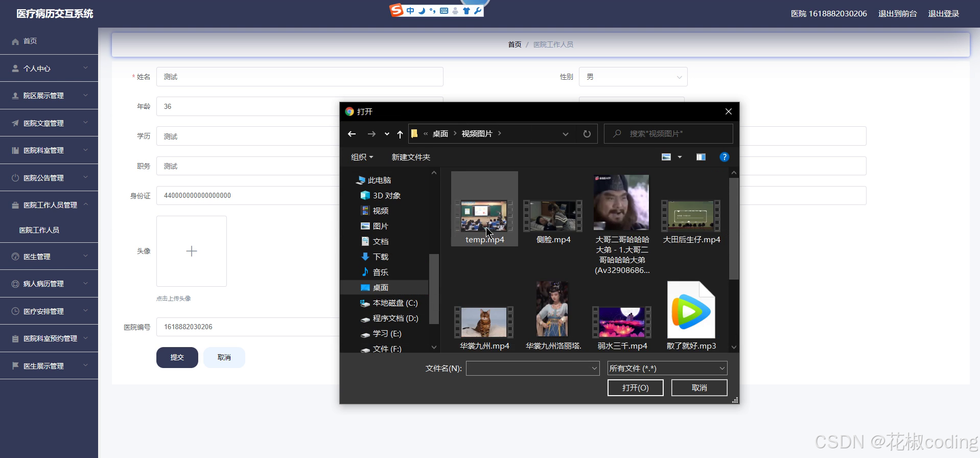Collapse 医院工作人员管理 sidebar menu

(x=49, y=204)
